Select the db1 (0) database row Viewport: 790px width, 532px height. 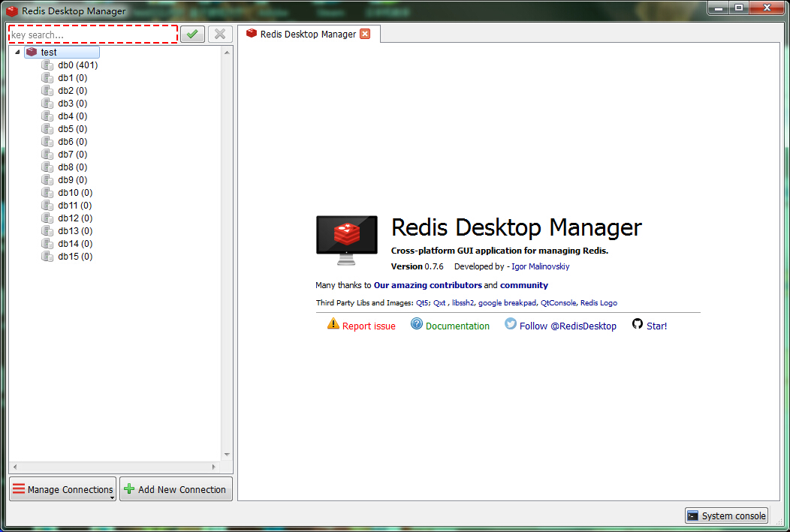pyautogui.click(x=73, y=77)
